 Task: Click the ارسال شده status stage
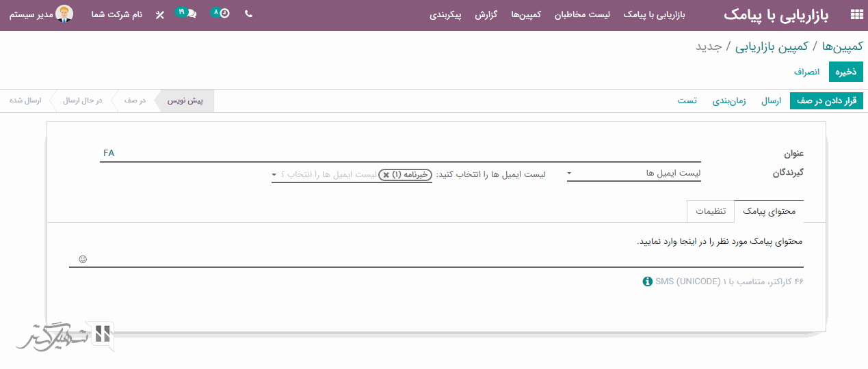click(25, 100)
